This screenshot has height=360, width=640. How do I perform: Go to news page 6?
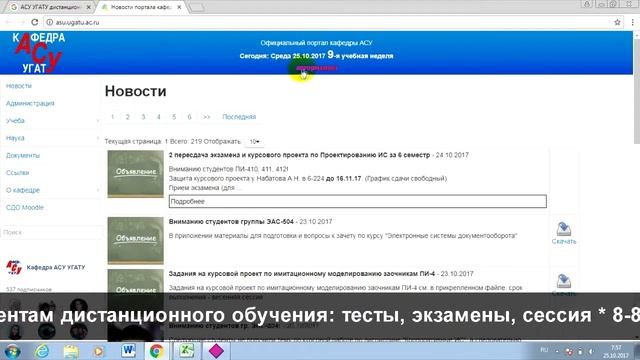(x=189, y=117)
